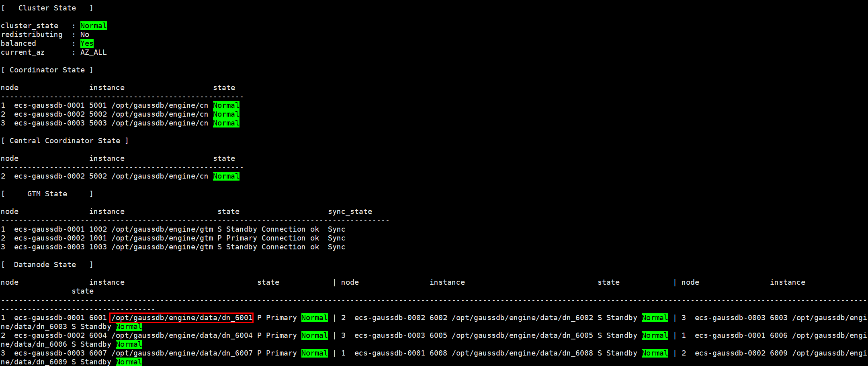Click the AZ_ALL current_az value
The width and height of the screenshot is (868, 366).
pyautogui.click(x=94, y=52)
